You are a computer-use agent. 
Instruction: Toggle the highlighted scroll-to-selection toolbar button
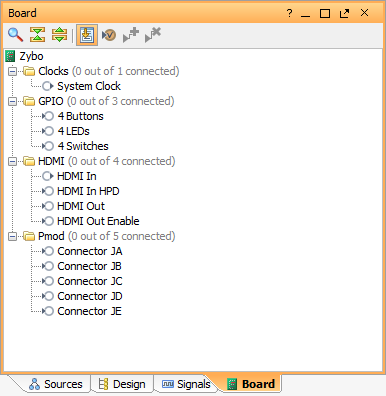click(87, 35)
